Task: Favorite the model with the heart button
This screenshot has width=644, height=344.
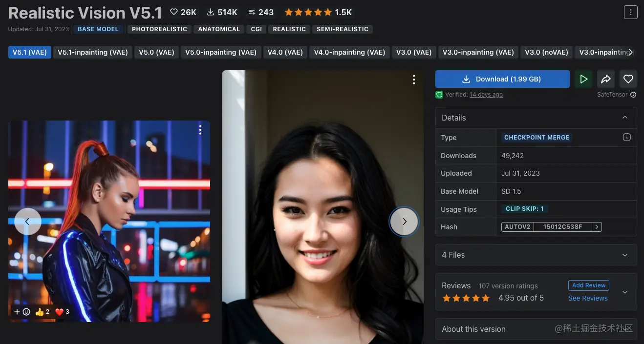Action: click(628, 79)
